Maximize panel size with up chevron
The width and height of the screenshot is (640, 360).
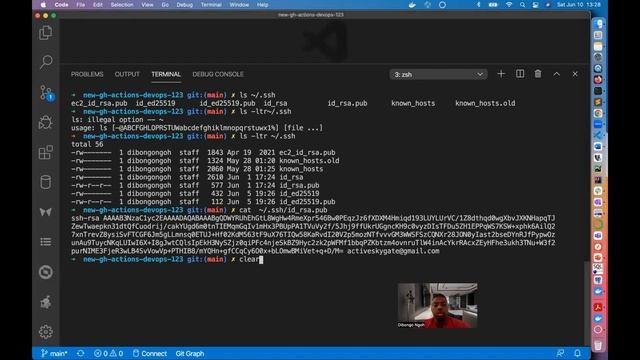[x=556, y=74]
